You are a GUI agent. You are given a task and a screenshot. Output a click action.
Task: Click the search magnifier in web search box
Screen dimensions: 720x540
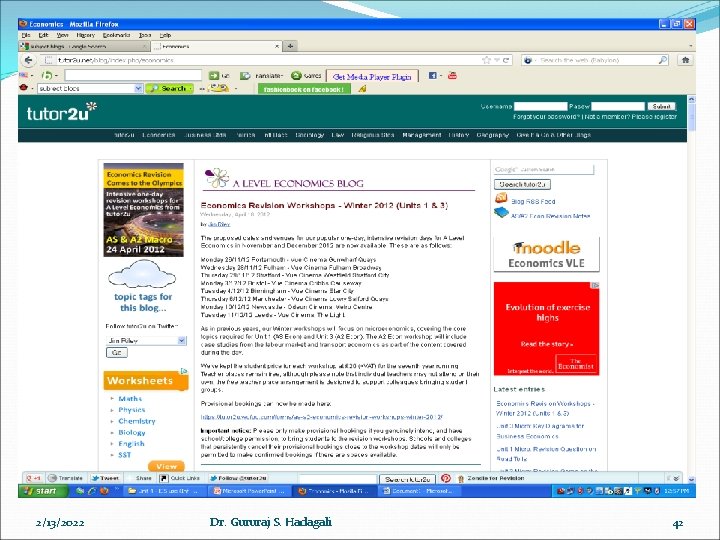[663, 60]
